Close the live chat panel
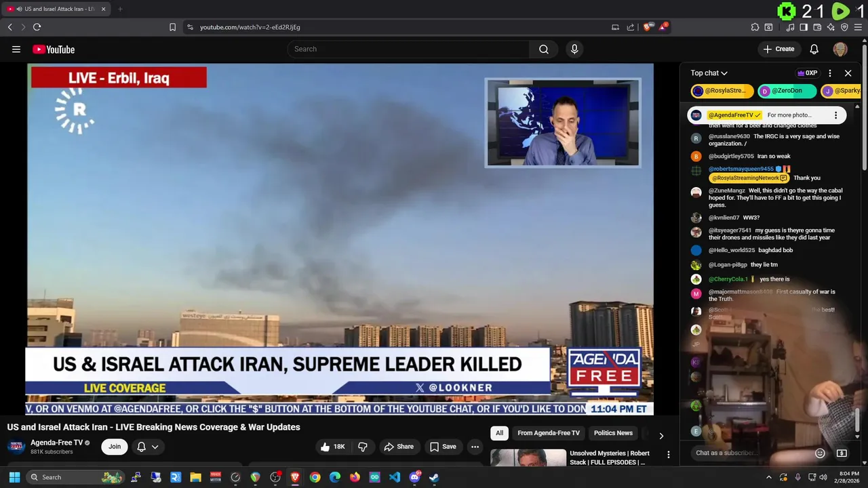Image resolution: width=868 pixels, height=488 pixels. 848,73
